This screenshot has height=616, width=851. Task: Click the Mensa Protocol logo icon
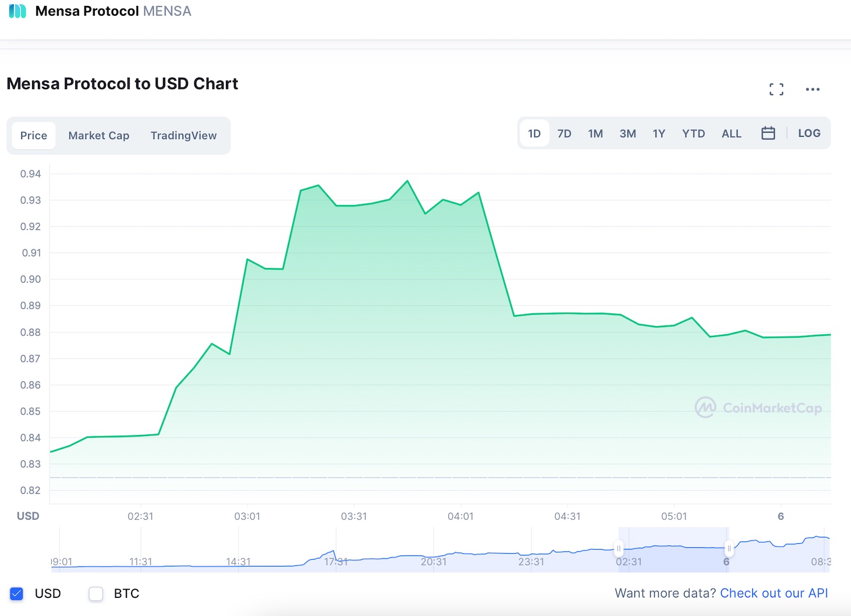pos(17,11)
